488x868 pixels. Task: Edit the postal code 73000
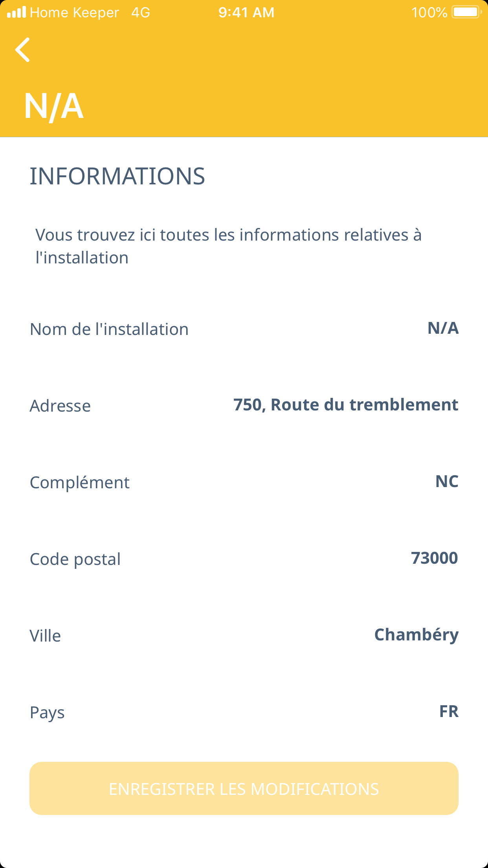click(x=434, y=558)
